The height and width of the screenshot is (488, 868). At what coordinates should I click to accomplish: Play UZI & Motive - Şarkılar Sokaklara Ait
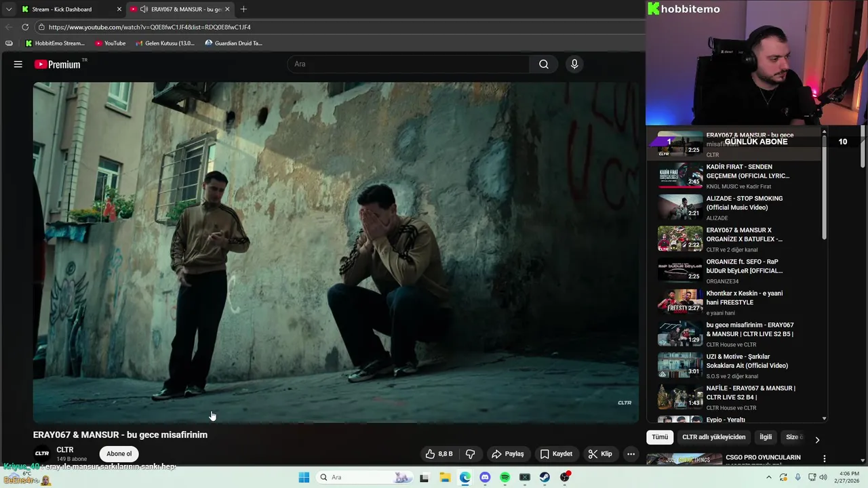[736, 366]
